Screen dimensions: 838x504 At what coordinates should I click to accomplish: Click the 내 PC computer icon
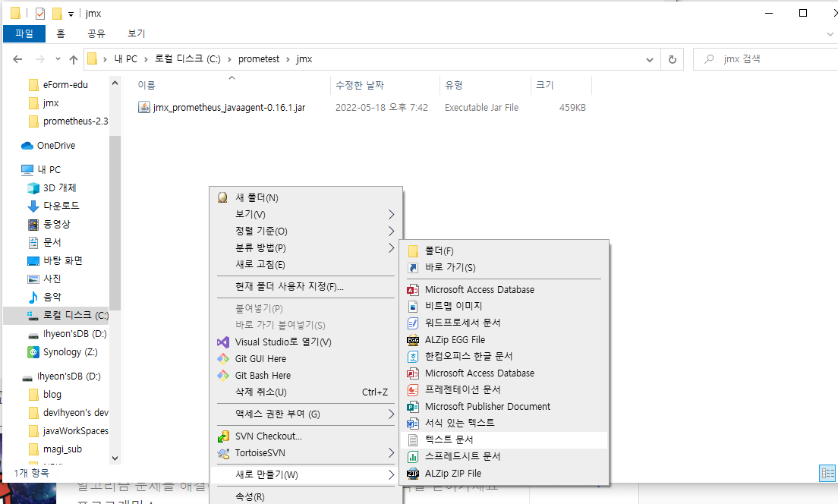click(x=27, y=169)
